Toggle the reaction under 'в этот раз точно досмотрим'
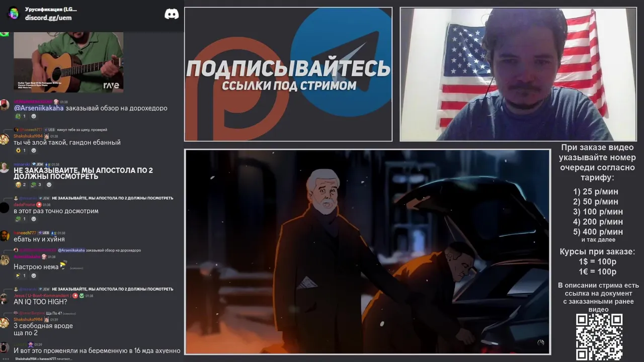The width and height of the screenshot is (644, 362). click(21, 219)
